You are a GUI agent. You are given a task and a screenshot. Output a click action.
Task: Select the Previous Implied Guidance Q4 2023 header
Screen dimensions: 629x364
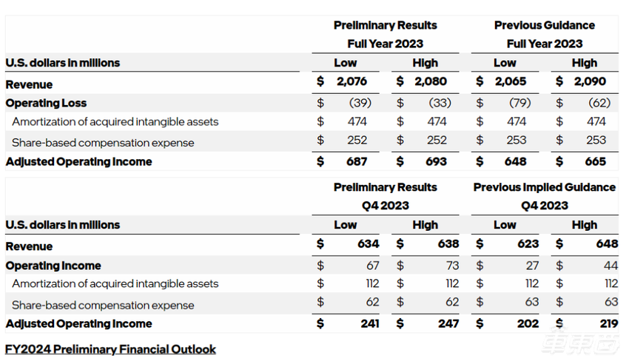(544, 196)
